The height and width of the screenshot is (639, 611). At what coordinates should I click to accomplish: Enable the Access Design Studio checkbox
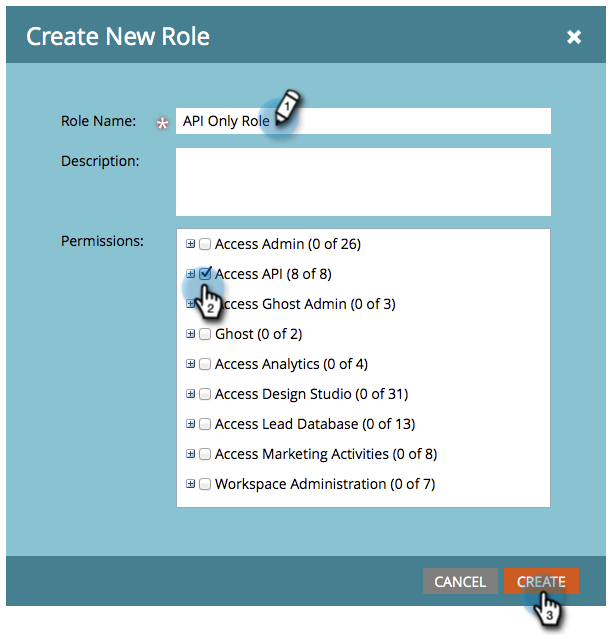205,394
